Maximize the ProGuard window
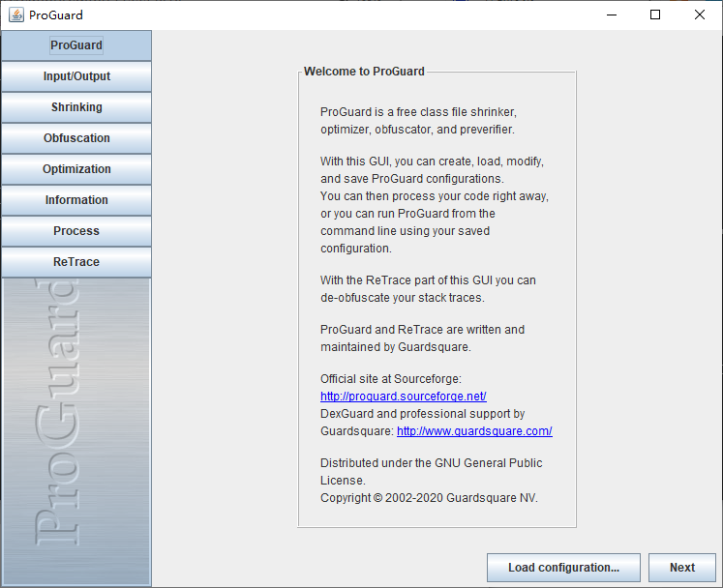This screenshot has width=723, height=588. tap(654, 15)
